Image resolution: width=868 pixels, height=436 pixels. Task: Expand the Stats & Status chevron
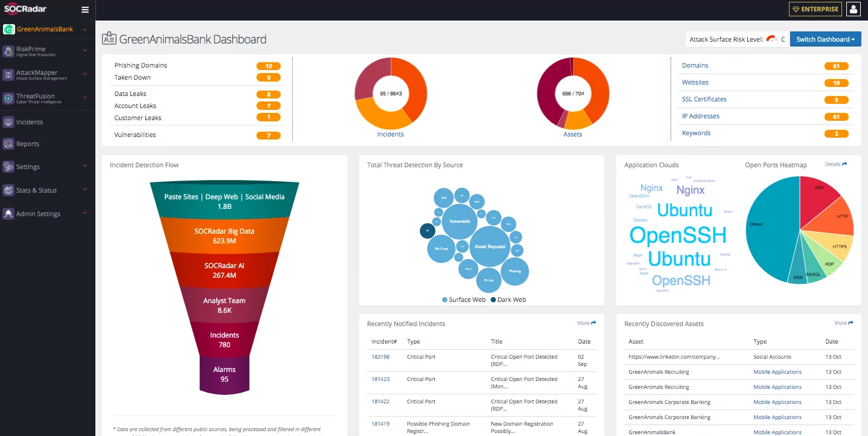(x=85, y=189)
